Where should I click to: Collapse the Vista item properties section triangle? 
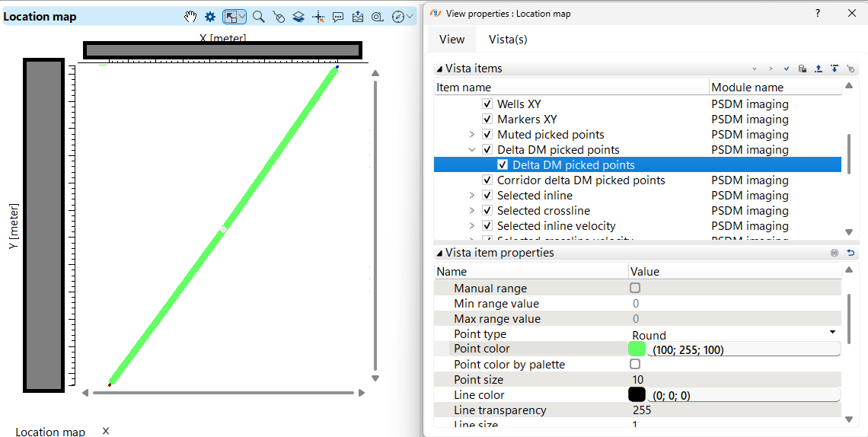tap(439, 254)
